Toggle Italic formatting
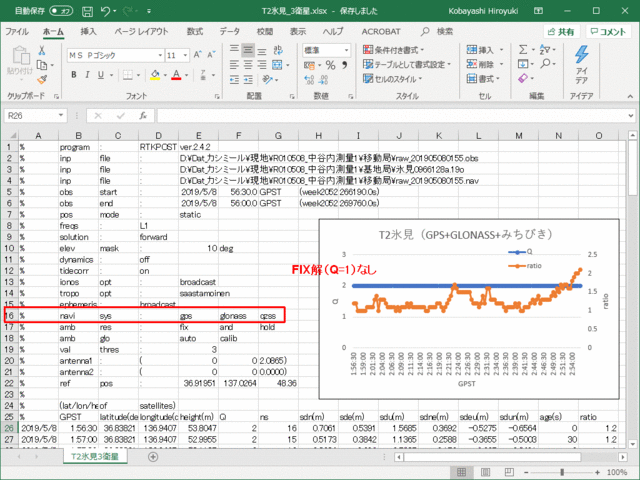Image resolution: width=640 pixels, height=480 pixels. [87, 75]
